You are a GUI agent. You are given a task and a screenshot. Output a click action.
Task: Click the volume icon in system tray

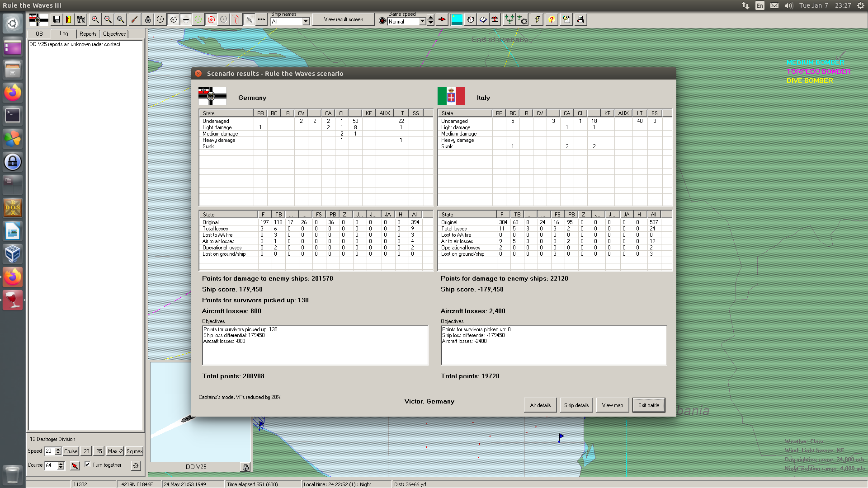(x=789, y=5)
